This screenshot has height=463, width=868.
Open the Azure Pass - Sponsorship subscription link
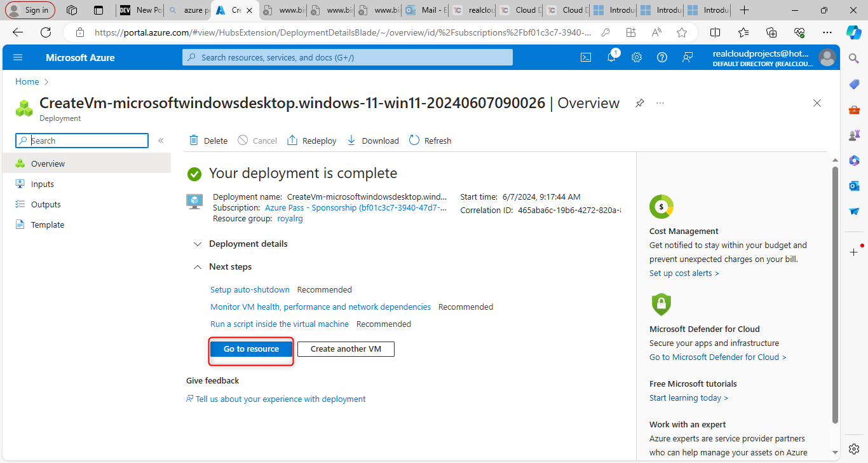click(x=356, y=207)
